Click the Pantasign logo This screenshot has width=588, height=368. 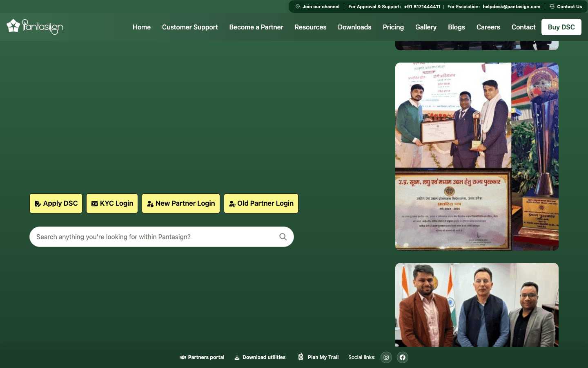pos(35,27)
